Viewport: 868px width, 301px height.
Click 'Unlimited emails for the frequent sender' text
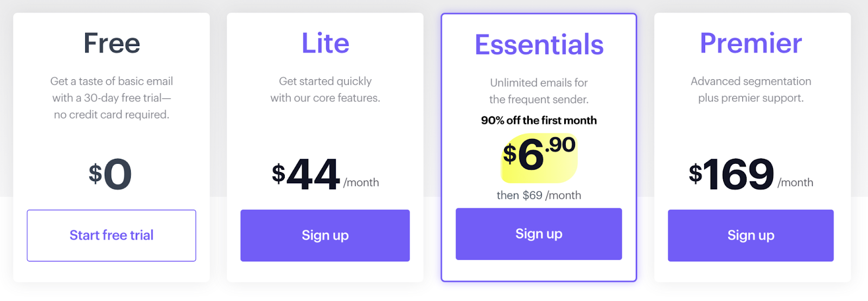(539, 91)
